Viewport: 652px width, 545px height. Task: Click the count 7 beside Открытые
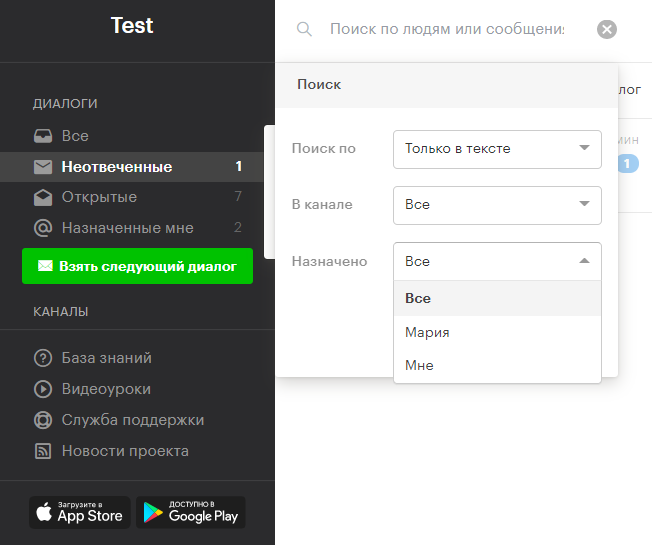click(238, 196)
